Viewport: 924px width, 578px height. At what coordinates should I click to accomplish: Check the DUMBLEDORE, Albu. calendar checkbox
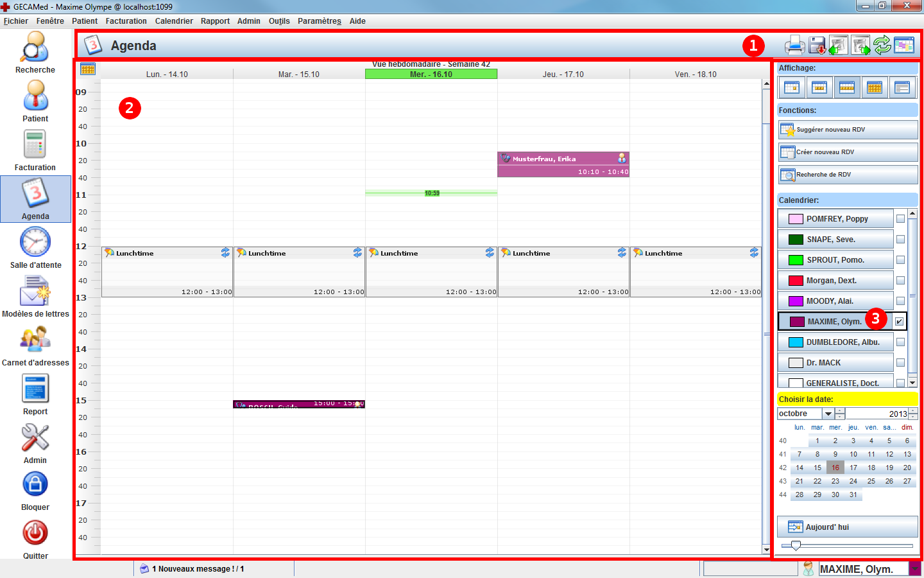click(x=900, y=342)
